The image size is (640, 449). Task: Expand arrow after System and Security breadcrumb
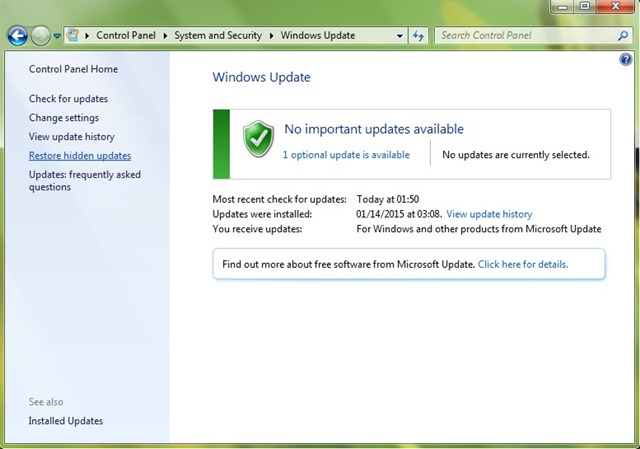tap(271, 36)
